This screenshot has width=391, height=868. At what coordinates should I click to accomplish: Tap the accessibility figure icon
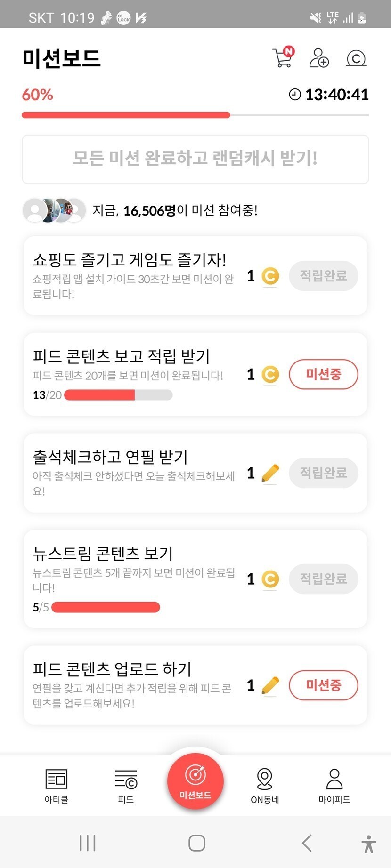tap(369, 843)
